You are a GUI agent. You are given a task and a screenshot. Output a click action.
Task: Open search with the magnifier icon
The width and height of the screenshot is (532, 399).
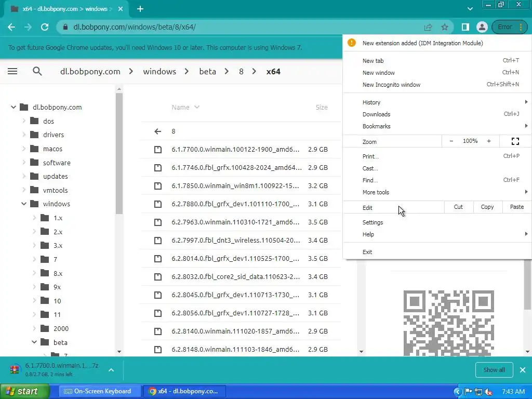point(37,71)
